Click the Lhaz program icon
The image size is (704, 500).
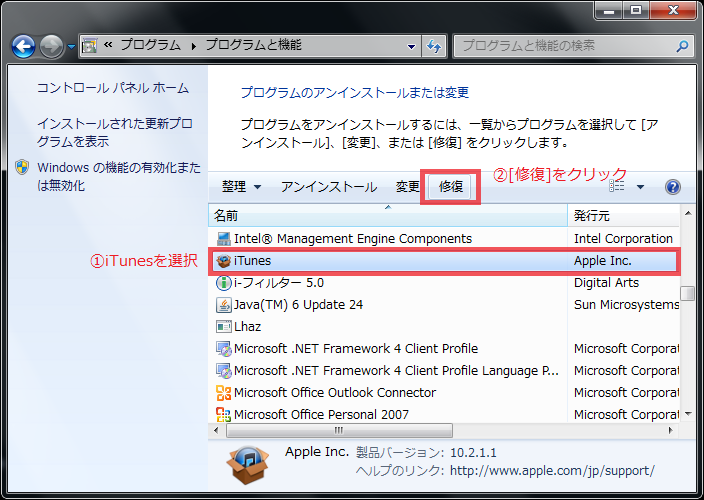coord(224,327)
